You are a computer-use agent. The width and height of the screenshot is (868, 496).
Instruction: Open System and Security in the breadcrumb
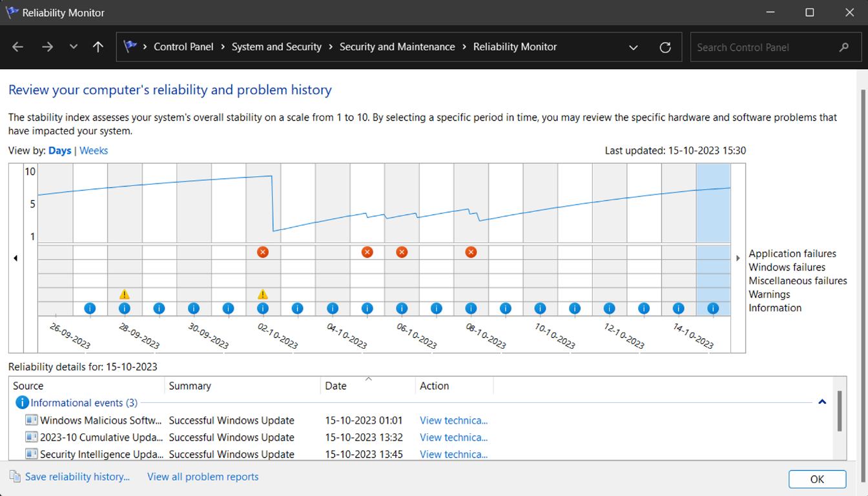pos(276,47)
